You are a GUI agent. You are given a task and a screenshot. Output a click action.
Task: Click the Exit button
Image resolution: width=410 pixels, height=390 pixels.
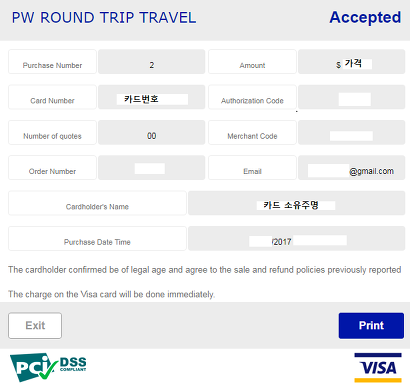pyautogui.click(x=35, y=325)
